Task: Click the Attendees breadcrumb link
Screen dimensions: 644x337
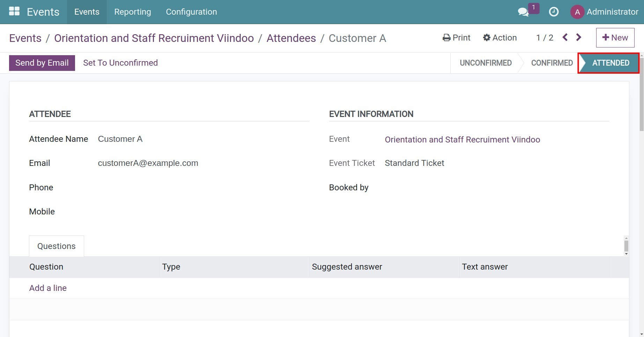Action: [x=291, y=38]
